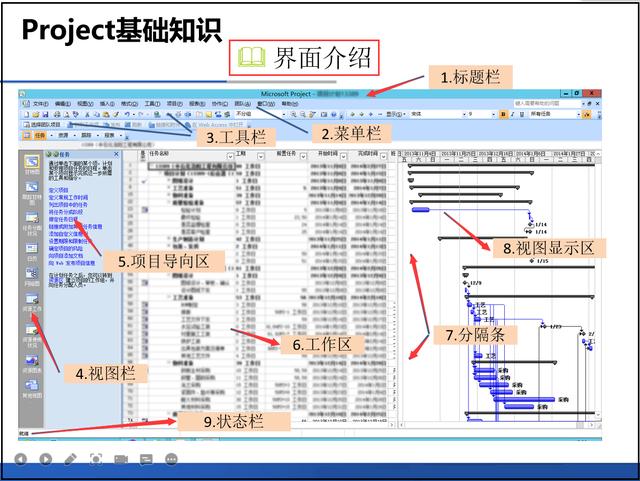This screenshot has width=640, height=481.
Task: Click the Format Painter brush icon
Action: pyautogui.click(x=116, y=115)
